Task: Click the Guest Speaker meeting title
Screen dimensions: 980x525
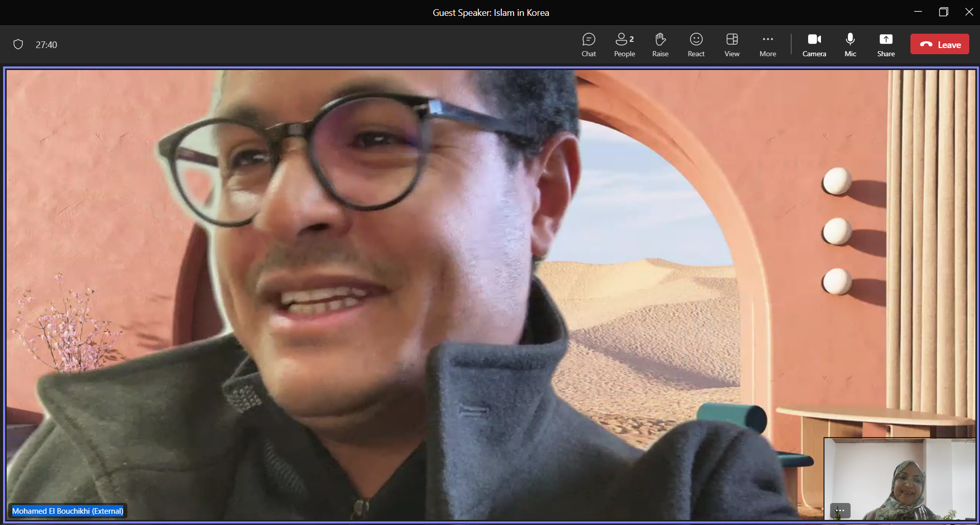Action: coord(491,13)
